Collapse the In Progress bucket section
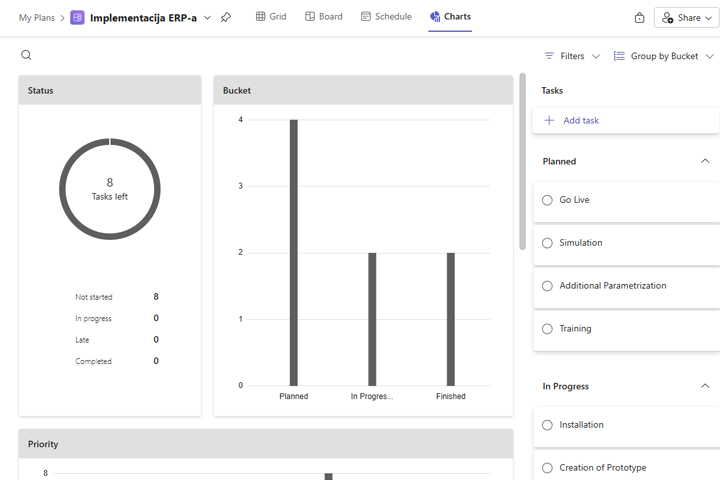The height and width of the screenshot is (480, 720). click(705, 386)
